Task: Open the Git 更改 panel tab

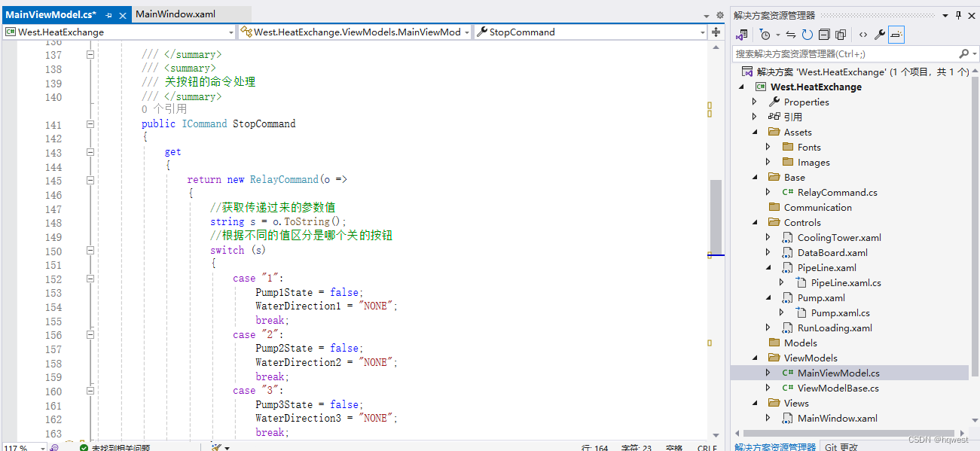Action: click(x=841, y=446)
